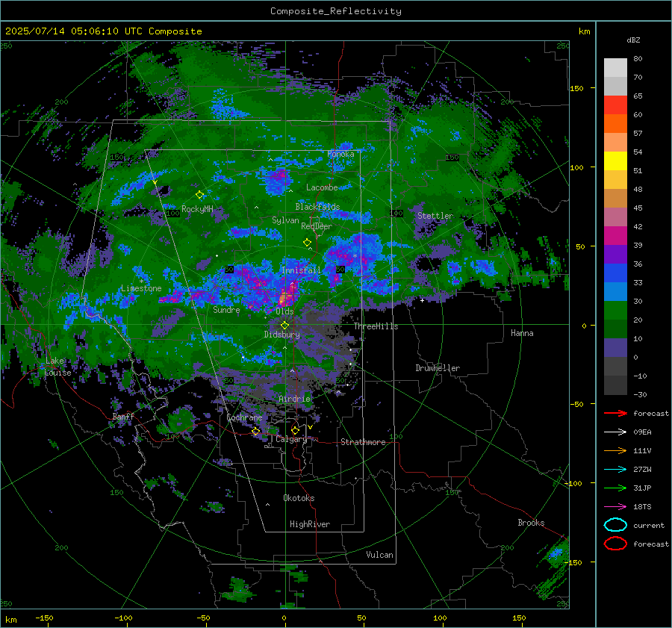Image resolution: width=672 pixels, height=628 pixels.
Task: Click the Composite_Reflectivity title
Action: click(x=336, y=11)
